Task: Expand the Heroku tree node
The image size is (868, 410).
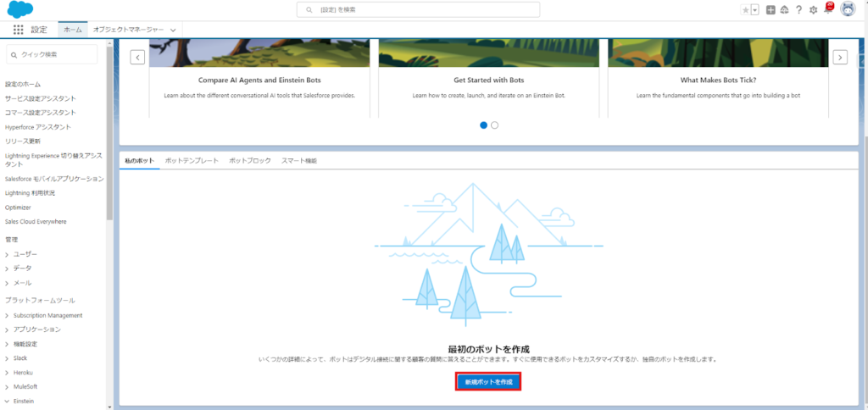Action: (x=7, y=373)
